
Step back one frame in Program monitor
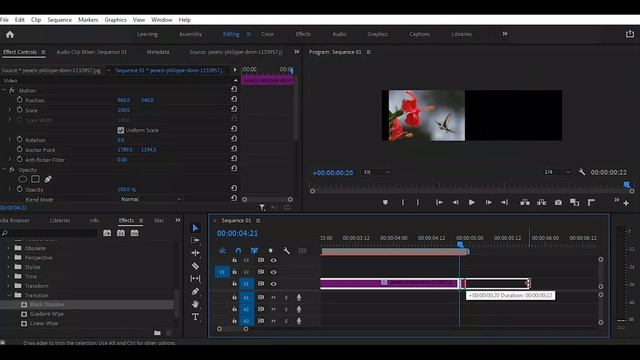[455, 202]
